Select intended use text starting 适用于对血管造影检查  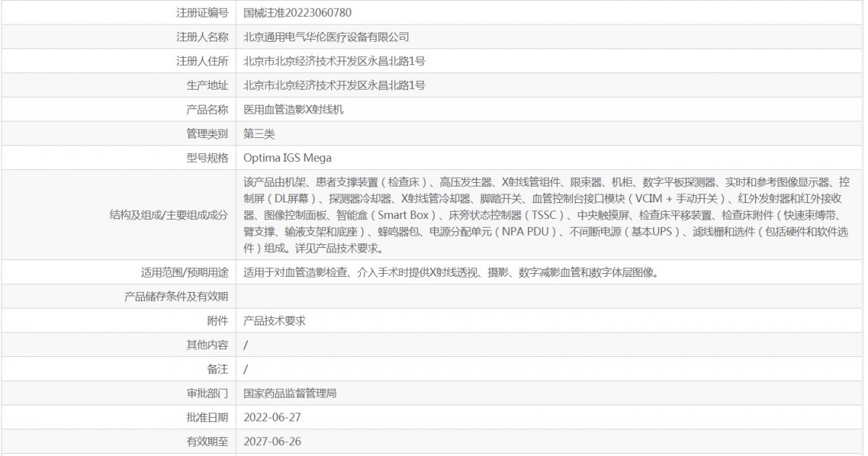pos(451,272)
